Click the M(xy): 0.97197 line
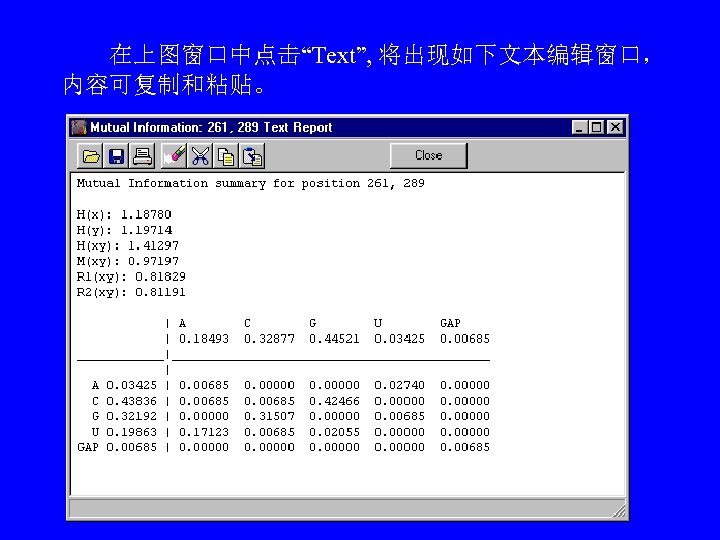The width and height of the screenshot is (720, 540). [x=128, y=261]
